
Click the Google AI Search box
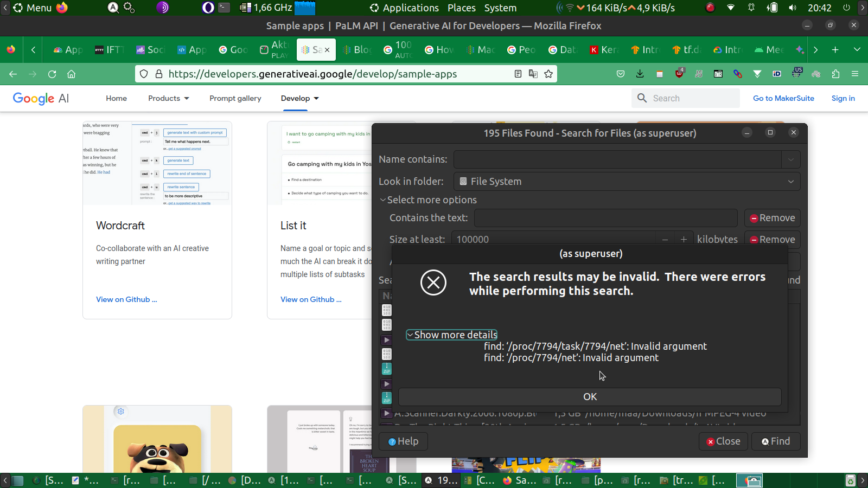click(686, 98)
